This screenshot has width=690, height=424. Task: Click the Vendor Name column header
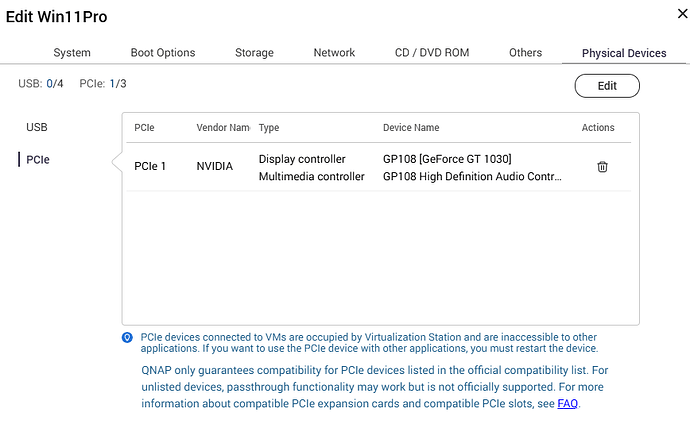(223, 128)
